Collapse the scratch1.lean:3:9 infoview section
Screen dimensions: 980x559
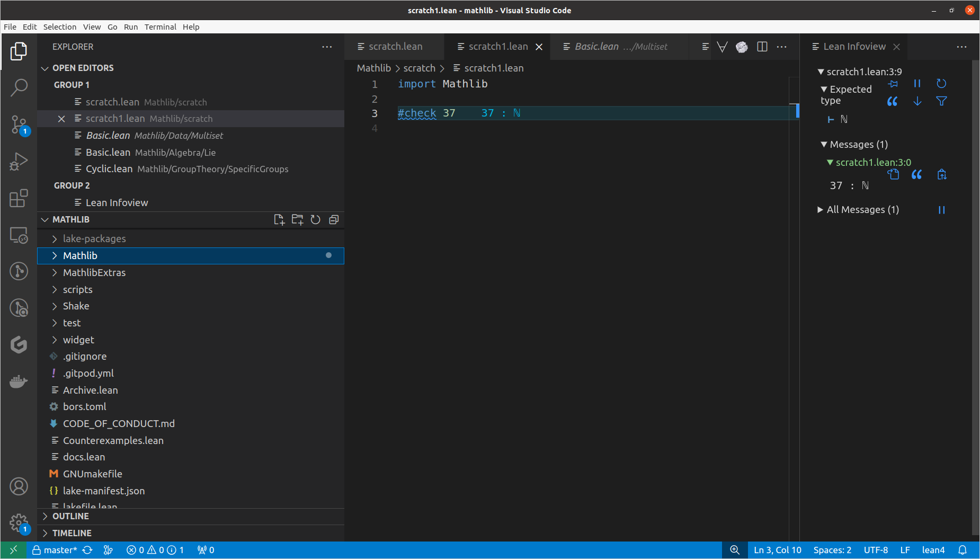[x=859, y=72]
